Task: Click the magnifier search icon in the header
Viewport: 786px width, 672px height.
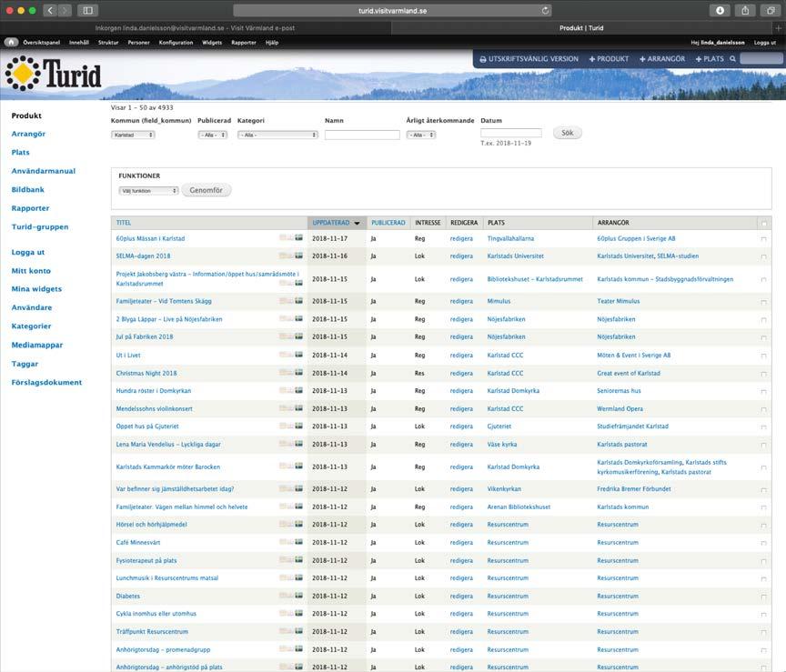Action: 732,59
